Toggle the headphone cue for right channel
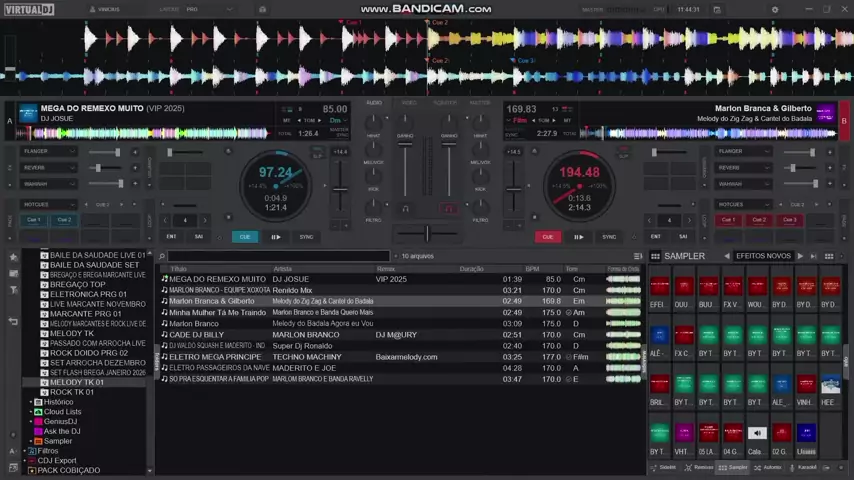Image resolution: width=854 pixels, height=480 pixels. 449,209
